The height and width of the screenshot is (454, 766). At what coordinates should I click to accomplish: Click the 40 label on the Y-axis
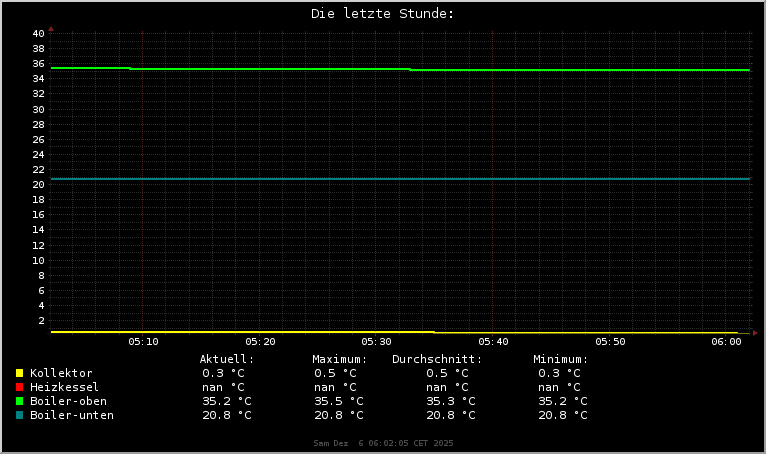tap(38, 34)
